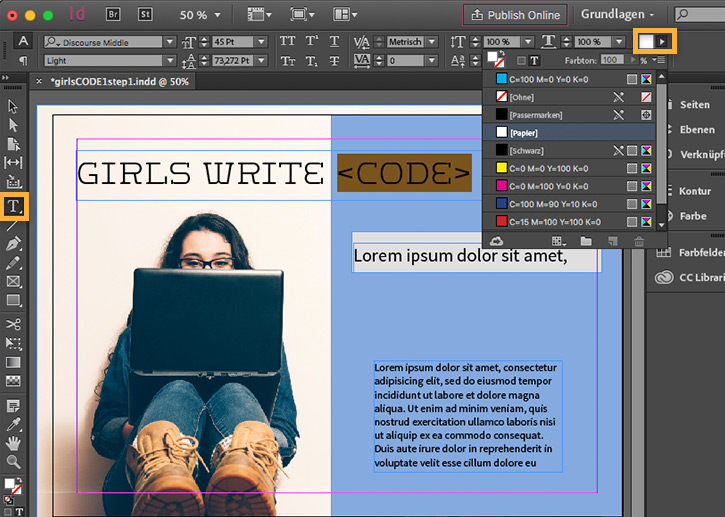
Task: Open the Grundlagen workspace dropdown
Action: point(618,15)
